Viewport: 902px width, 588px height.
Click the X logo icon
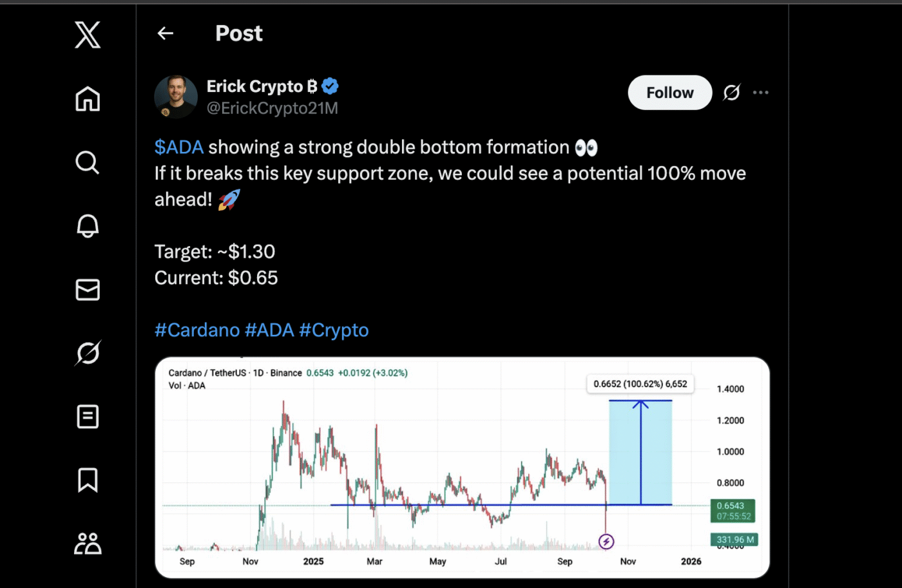click(x=88, y=35)
